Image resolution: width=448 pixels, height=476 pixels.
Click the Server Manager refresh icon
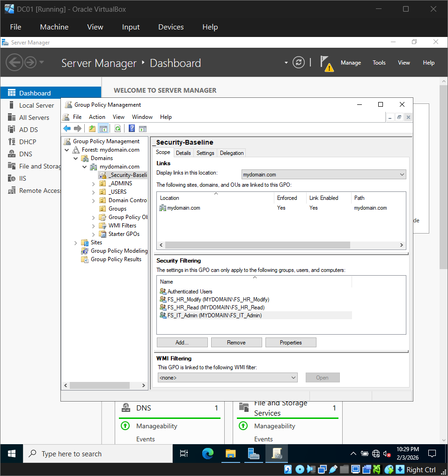[x=299, y=63]
